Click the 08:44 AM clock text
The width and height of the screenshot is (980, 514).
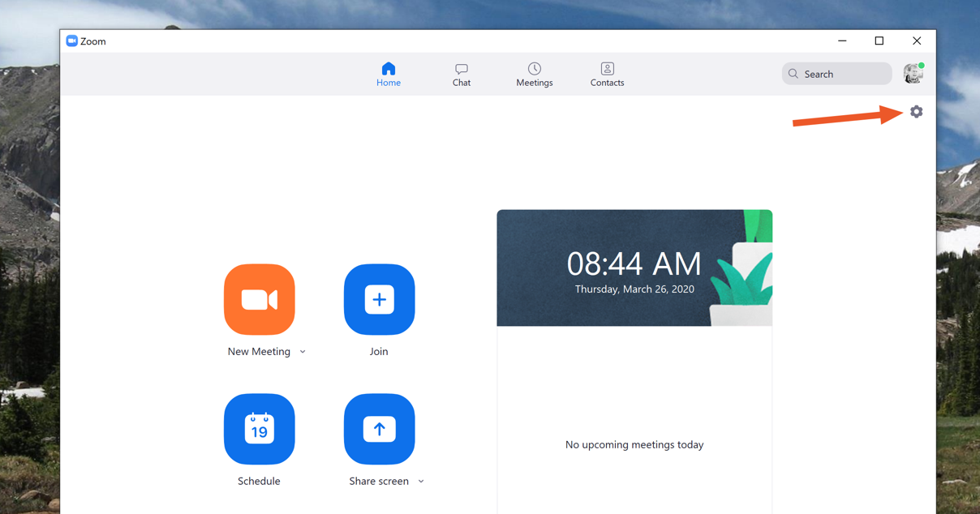coord(634,263)
